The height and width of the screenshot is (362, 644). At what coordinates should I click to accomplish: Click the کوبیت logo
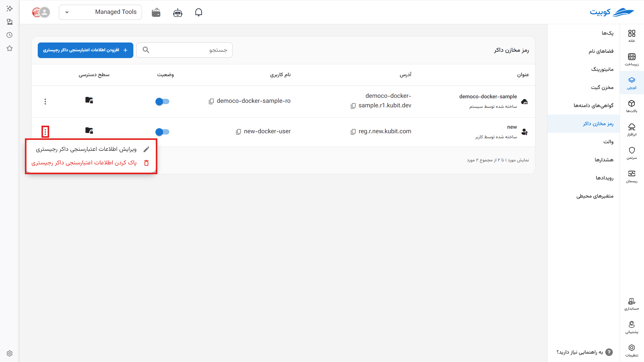pyautogui.click(x=612, y=12)
